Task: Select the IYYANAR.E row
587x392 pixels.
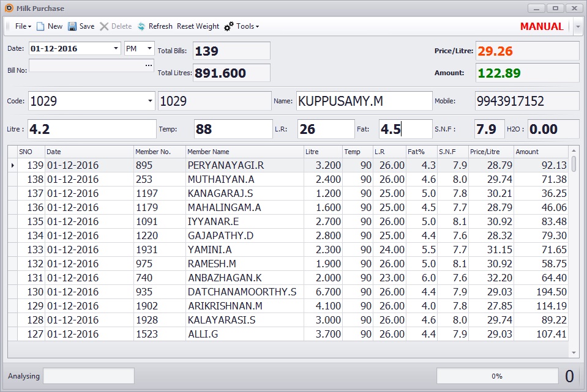Action: pyautogui.click(x=288, y=221)
